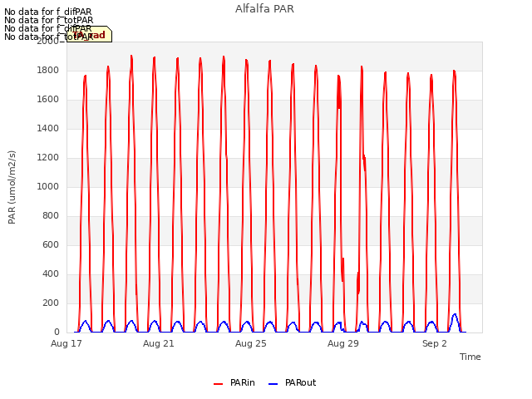532x399 pixels.
Task: Click the 1000 y-axis tick label
Action: pyautogui.click(x=48, y=186)
